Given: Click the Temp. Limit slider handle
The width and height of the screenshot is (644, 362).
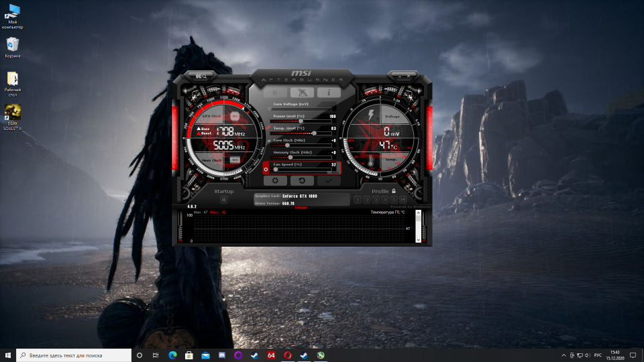Looking at the screenshot, I should 314,133.
